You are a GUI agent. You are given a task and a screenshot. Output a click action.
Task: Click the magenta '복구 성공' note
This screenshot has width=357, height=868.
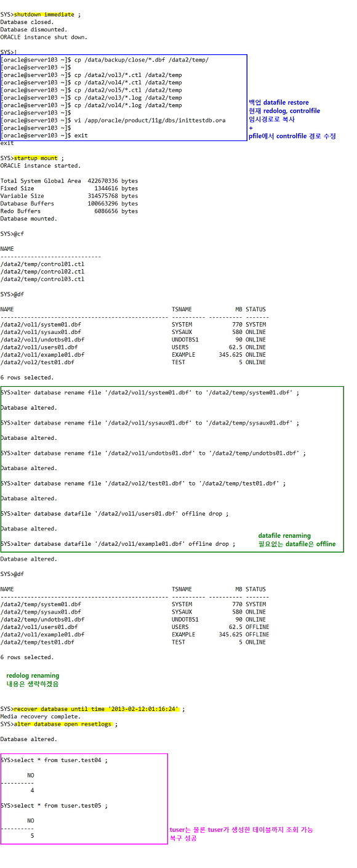183,838
